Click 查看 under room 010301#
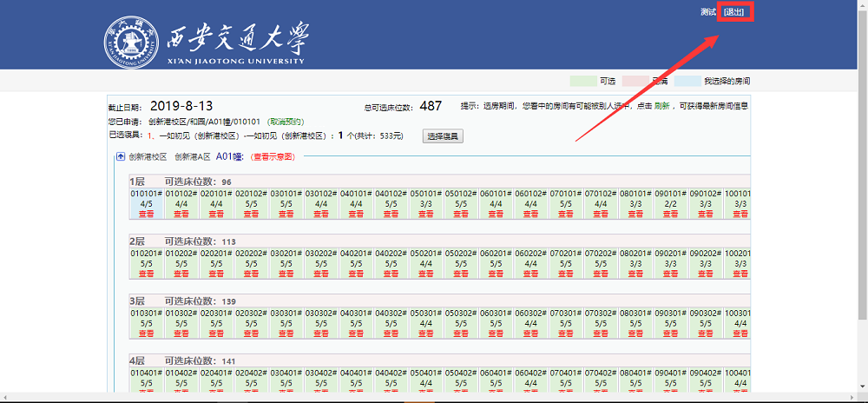 (x=147, y=334)
